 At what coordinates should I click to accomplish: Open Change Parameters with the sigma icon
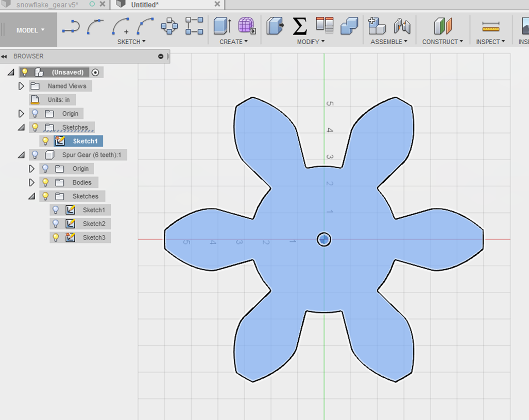click(x=299, y=25)
